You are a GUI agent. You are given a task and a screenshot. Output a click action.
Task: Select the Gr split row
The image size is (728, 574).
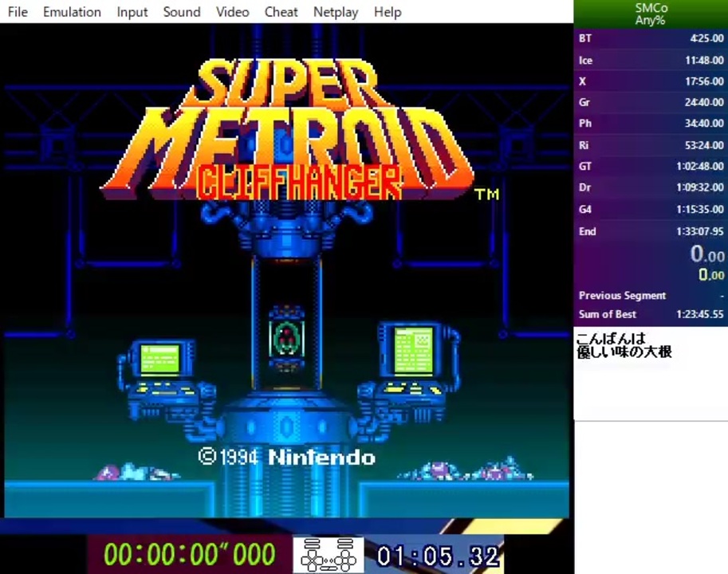tap(651, 103)
